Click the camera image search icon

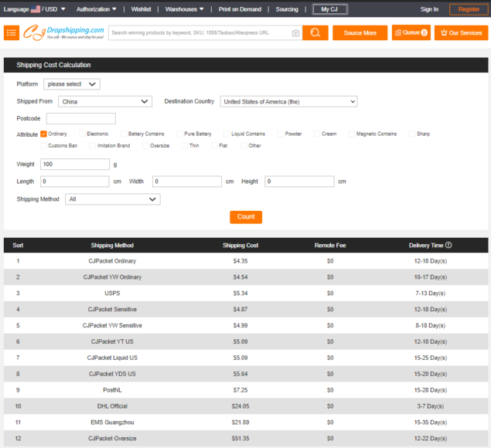point(295,33)
